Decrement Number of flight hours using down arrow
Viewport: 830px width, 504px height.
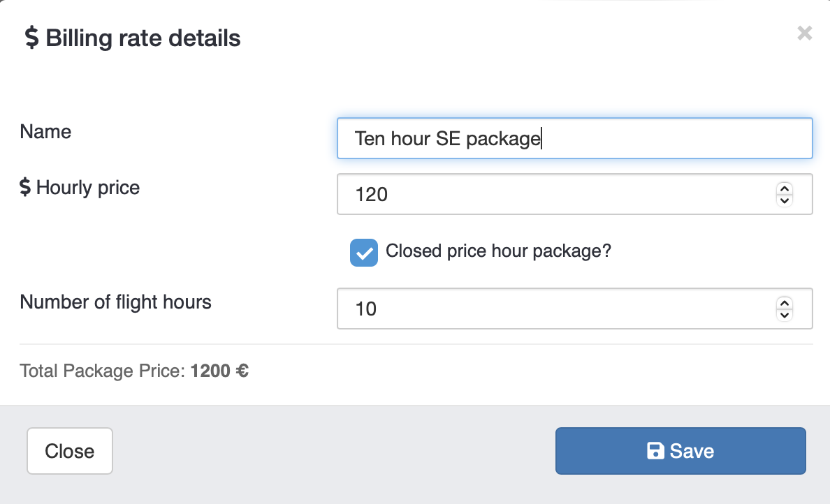(785, 314)
